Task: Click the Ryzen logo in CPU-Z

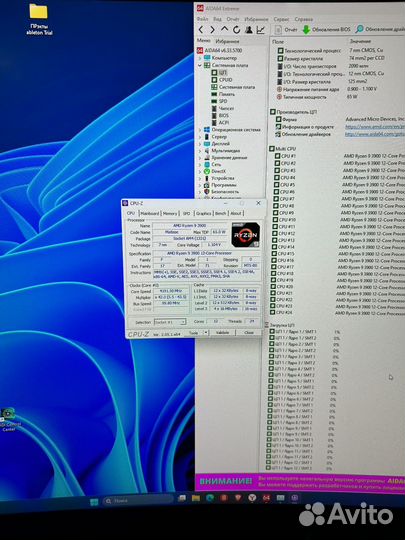Action: 246,235
